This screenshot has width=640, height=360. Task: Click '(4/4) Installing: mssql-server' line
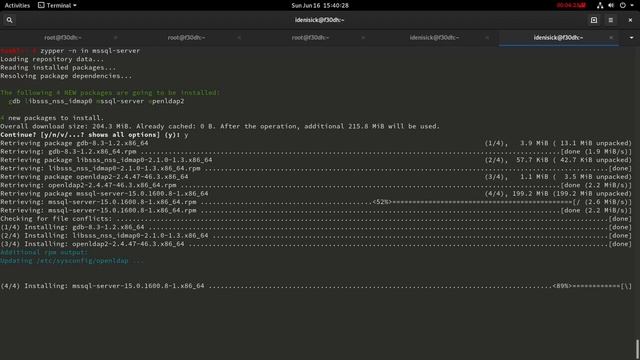pyautogui.click(x=316, y=286)
